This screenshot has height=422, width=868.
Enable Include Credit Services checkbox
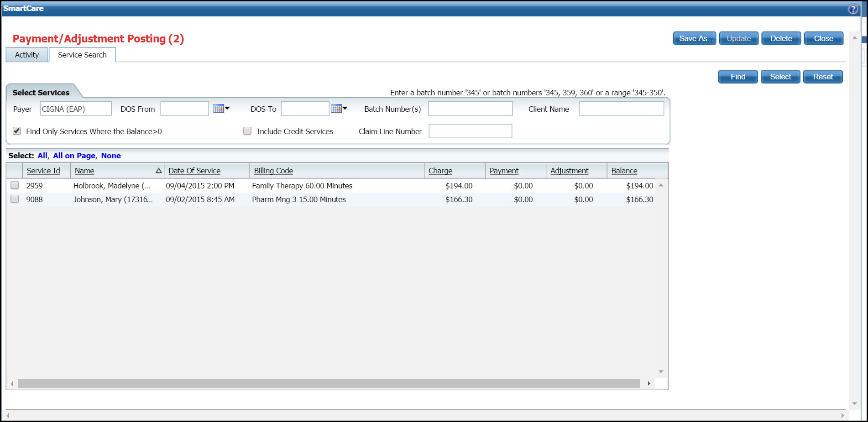point(247,131)
